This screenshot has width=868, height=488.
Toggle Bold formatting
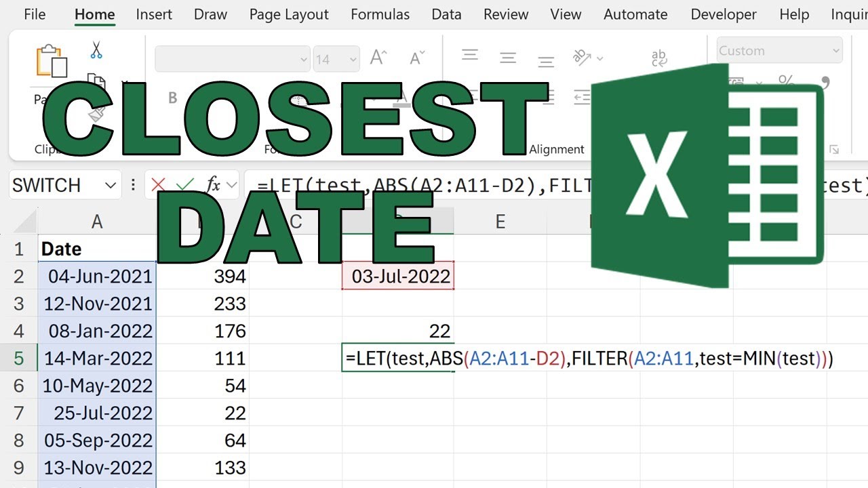(x=172, y=98)
